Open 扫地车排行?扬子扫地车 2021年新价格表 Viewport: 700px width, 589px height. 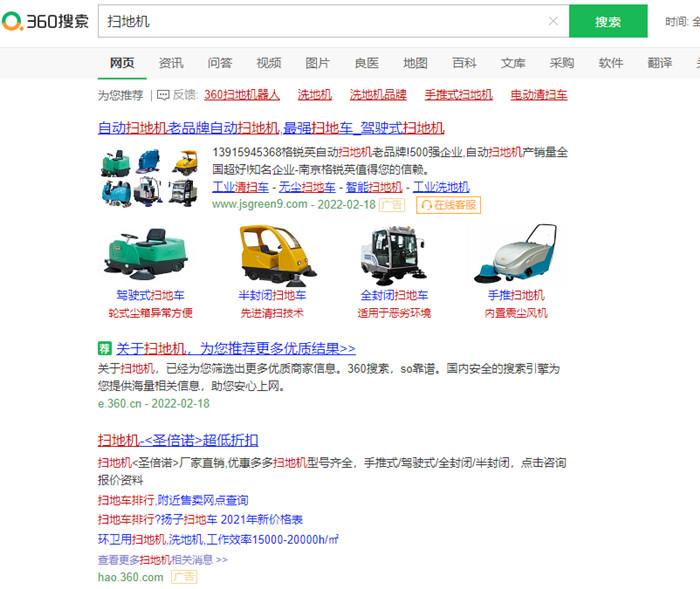[200, 520]
